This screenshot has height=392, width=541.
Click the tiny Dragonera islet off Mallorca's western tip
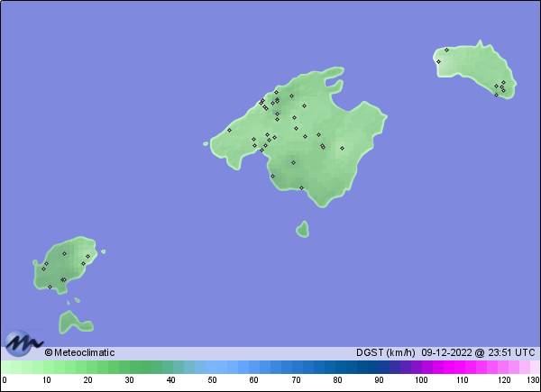(206, 143)
